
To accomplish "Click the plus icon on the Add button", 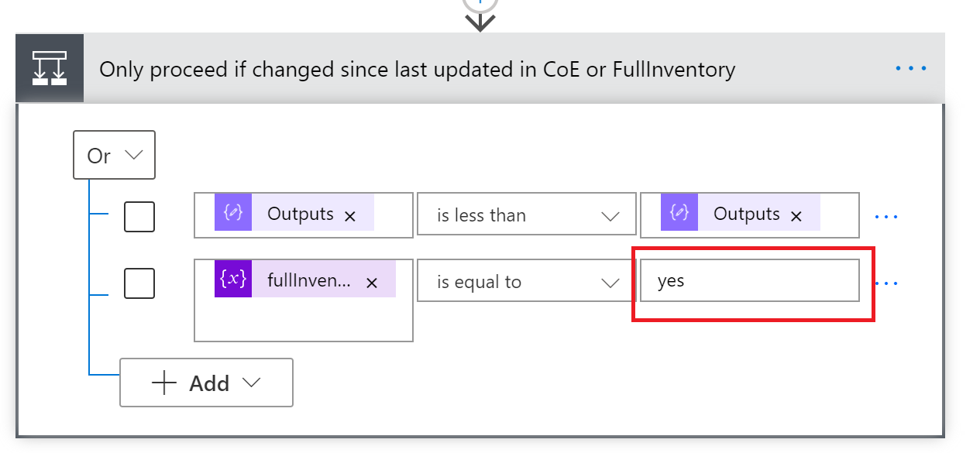I will click(163, 382).
